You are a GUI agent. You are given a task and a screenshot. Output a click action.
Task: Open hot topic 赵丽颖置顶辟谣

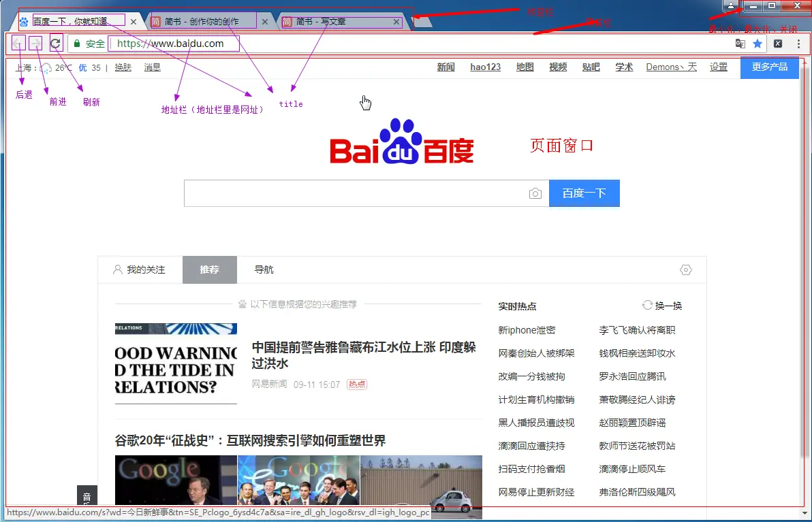tap(632, 423)
